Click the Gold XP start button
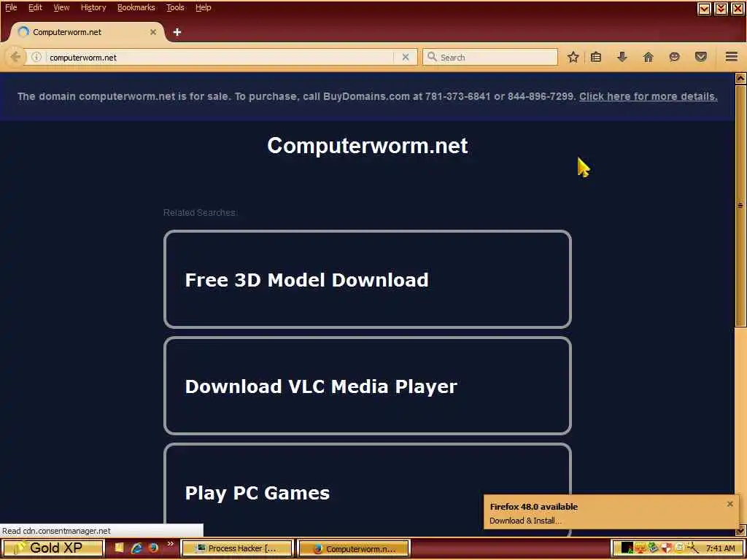 pos(53,548)
